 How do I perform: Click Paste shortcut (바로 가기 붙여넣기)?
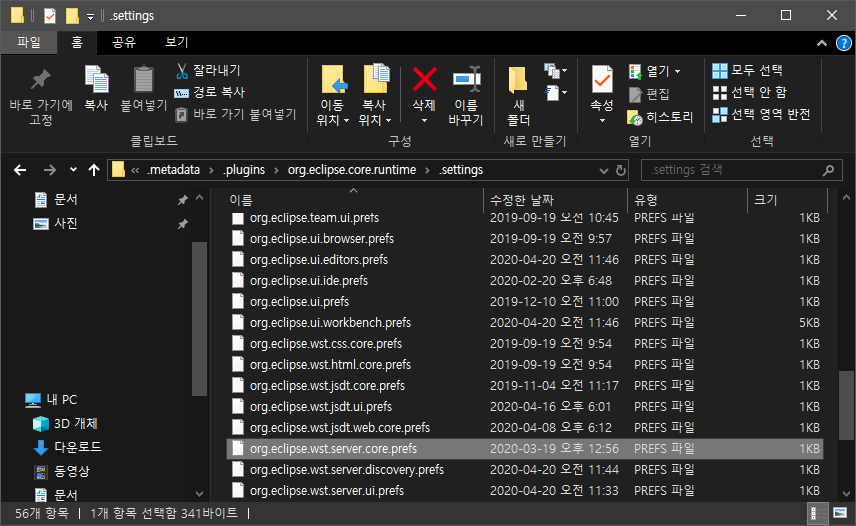pos(236,114)
